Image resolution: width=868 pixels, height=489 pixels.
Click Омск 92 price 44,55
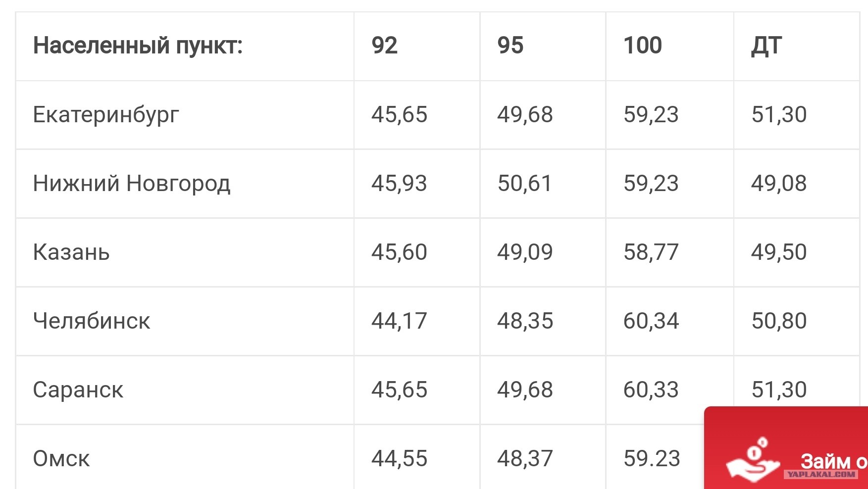coord(399,459)
